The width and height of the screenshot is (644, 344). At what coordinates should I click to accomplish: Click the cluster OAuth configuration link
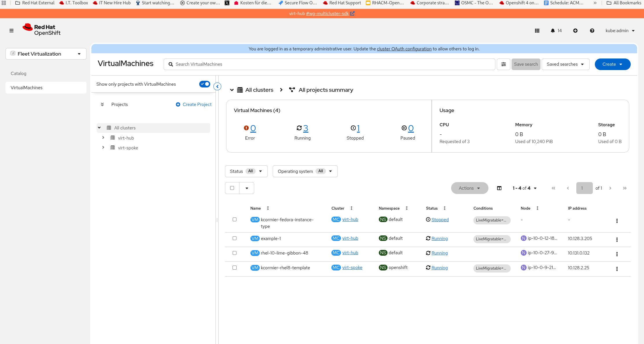404,49
